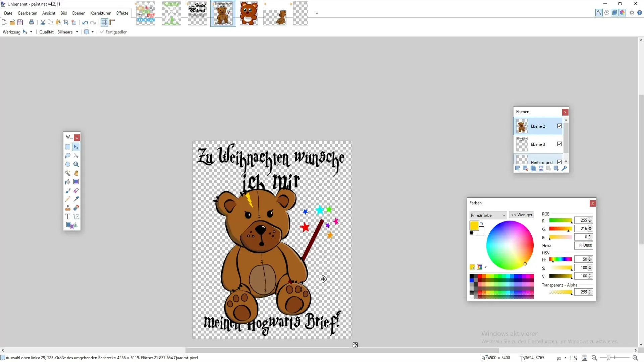Click the white secondary color swatch
Viewport: 644px width, 362px height.
pos(481,233)
